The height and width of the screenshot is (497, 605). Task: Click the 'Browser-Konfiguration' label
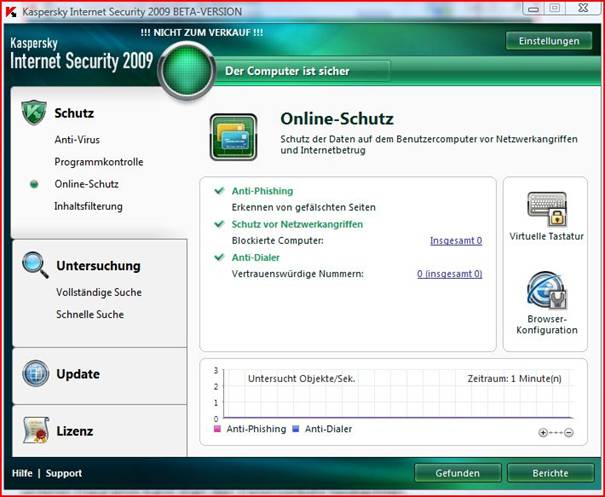click(x=547, y=325)
